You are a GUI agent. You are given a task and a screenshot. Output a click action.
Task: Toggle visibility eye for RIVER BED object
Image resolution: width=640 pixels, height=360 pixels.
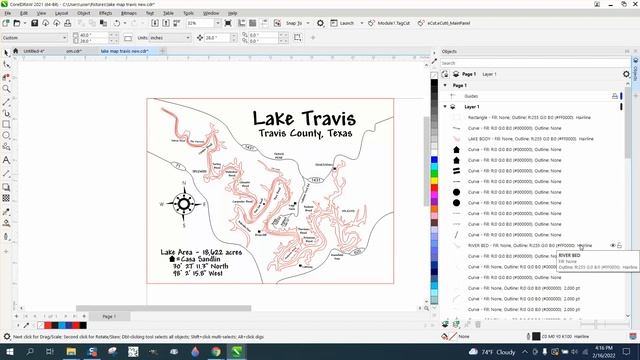(613, 245)
